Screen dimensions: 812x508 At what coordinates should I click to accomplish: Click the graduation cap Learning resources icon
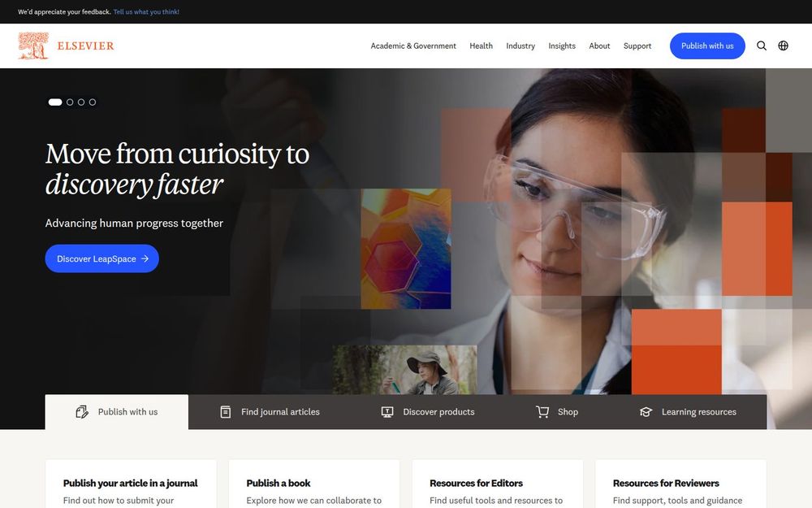pos(646,412)
